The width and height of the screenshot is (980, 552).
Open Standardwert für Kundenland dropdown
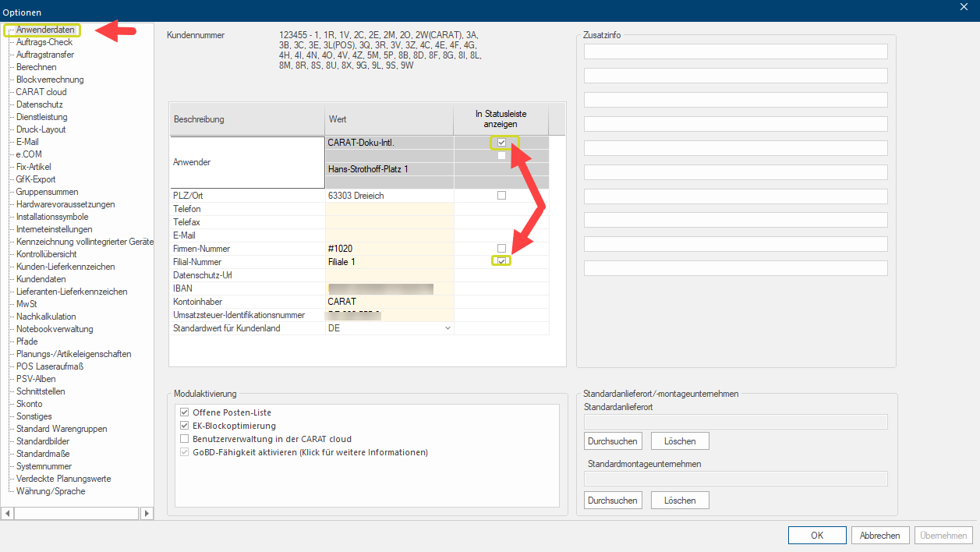coord(448,328)
